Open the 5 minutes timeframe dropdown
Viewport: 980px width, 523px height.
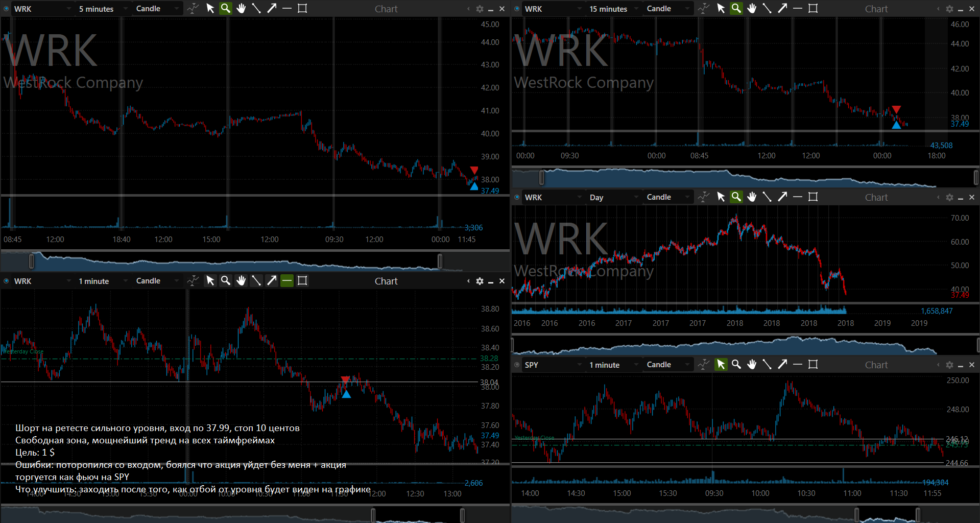103,9
